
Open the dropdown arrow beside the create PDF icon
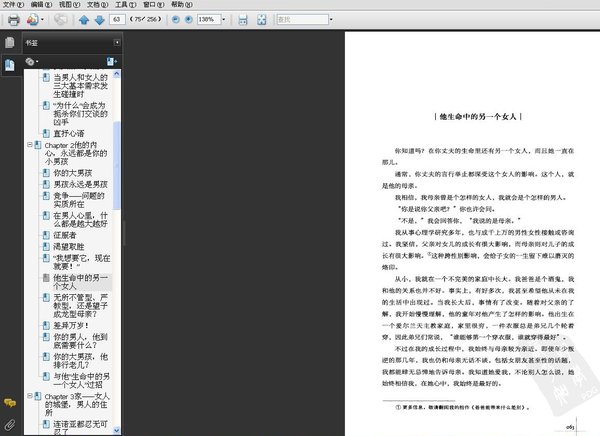point(42,20)
